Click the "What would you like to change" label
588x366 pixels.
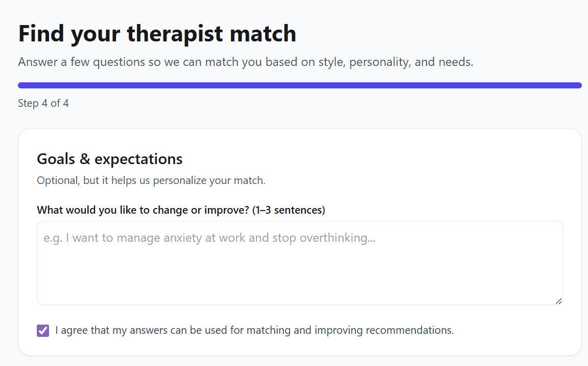(x=143, y=210)
